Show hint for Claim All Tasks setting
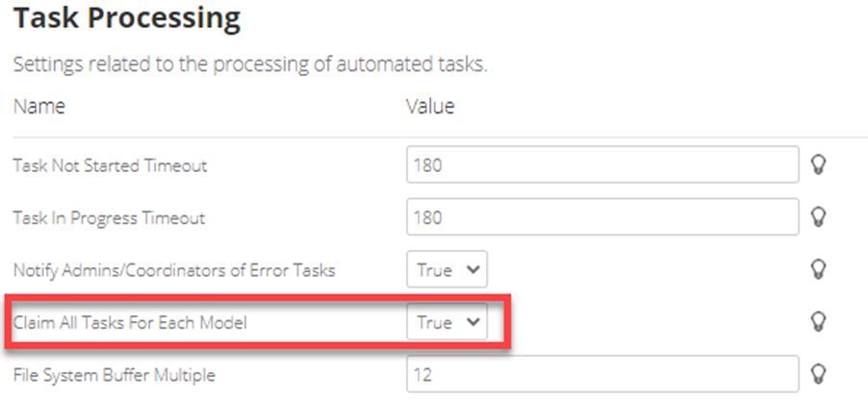This screenshot has height=400, width=868. 820,321
